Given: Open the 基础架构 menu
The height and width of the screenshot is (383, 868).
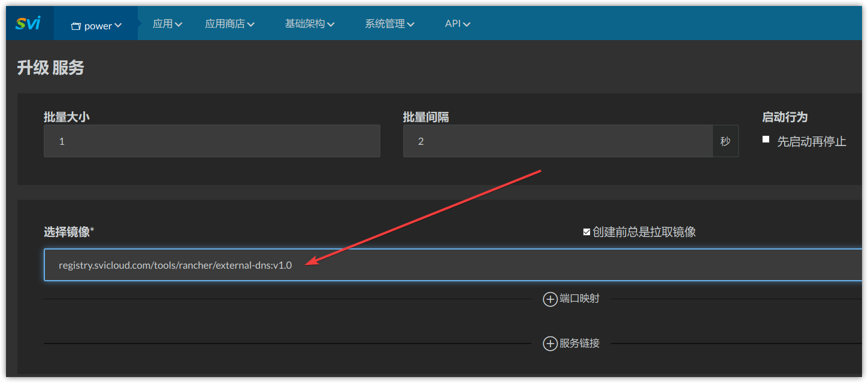Looking at the screenshot, I should pyautogui.click(x=310, y=23).
